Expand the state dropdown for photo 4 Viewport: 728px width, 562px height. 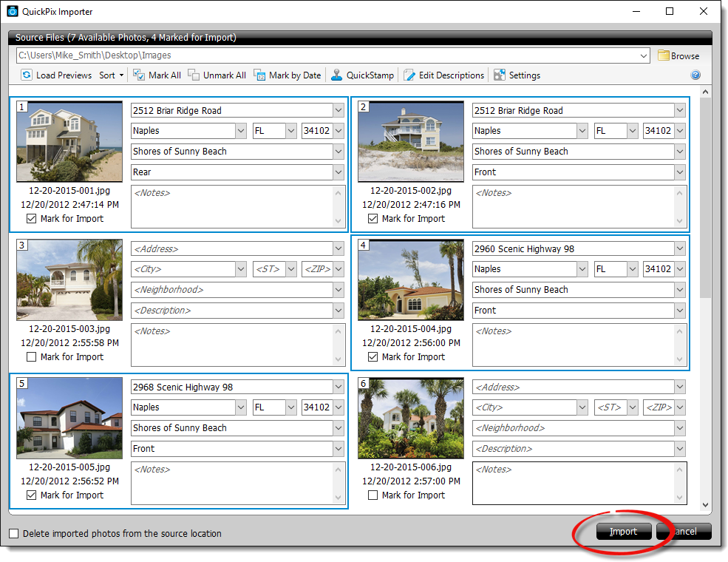633,269
